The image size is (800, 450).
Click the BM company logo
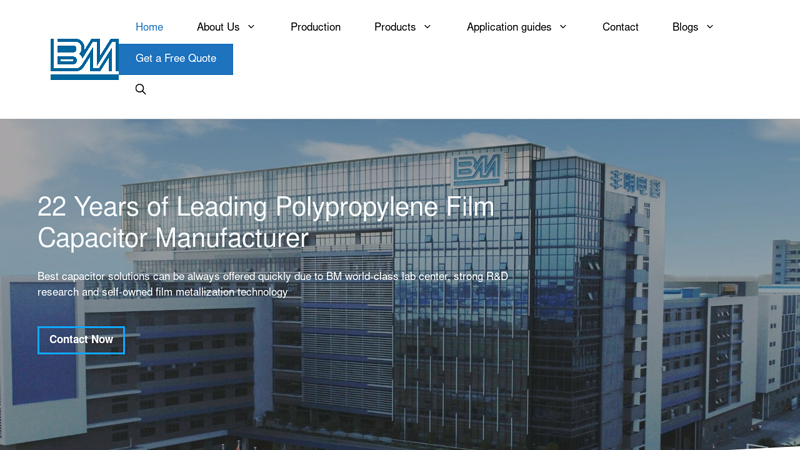84,59
